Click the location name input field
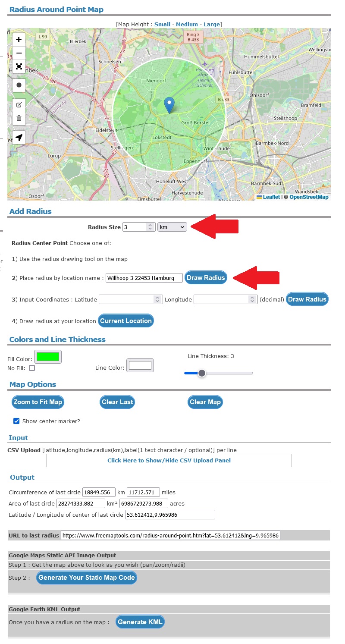 (144, 278)
